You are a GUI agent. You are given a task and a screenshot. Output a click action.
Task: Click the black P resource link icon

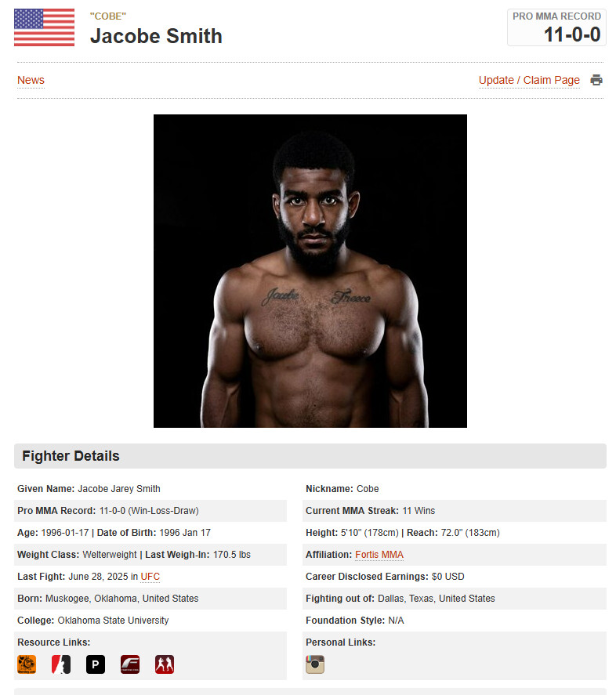point(96,664)
